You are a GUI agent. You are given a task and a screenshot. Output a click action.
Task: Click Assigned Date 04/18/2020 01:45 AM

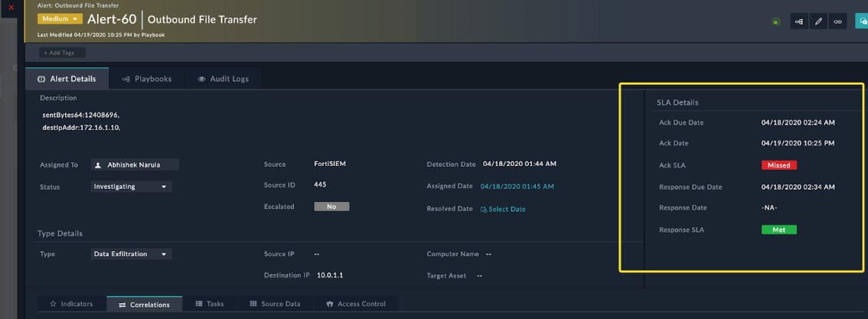tap(517, 187)
